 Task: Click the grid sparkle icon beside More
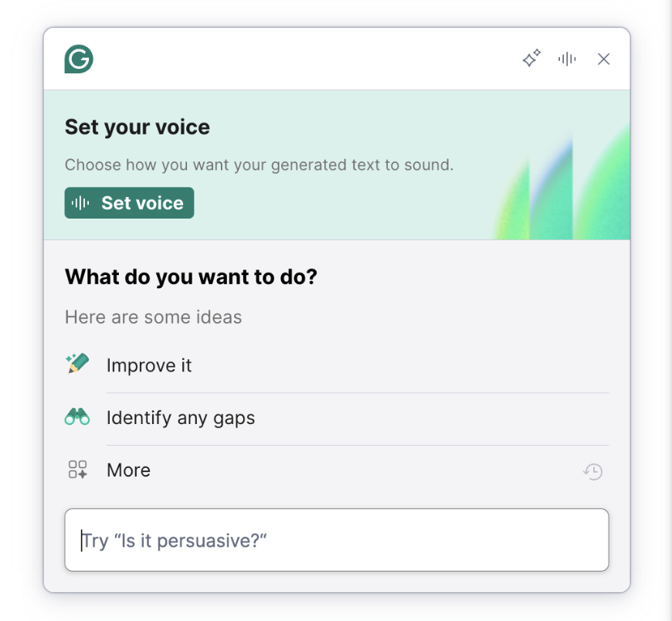pyautogui.click(x=78, y=470)
